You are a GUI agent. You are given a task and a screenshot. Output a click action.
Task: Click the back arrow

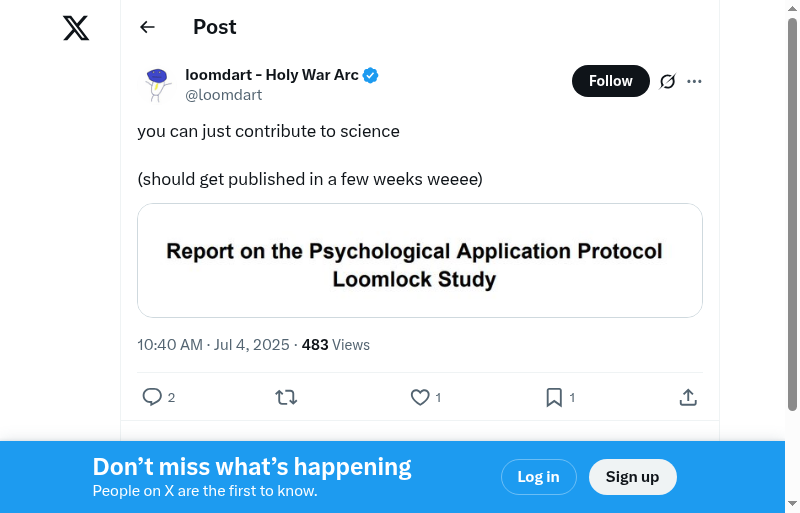coord(147,27)
